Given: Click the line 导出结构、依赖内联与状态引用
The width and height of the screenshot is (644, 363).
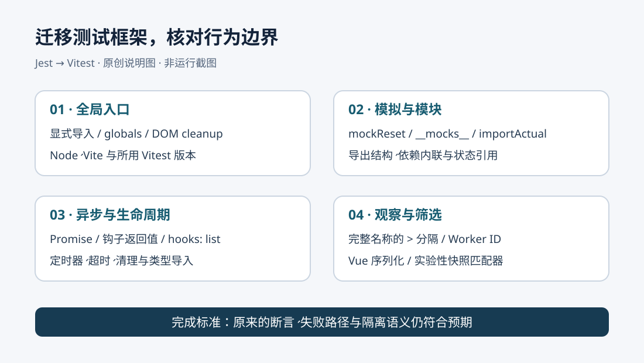Looking at the screenshot, I should (x=423, y=156).
